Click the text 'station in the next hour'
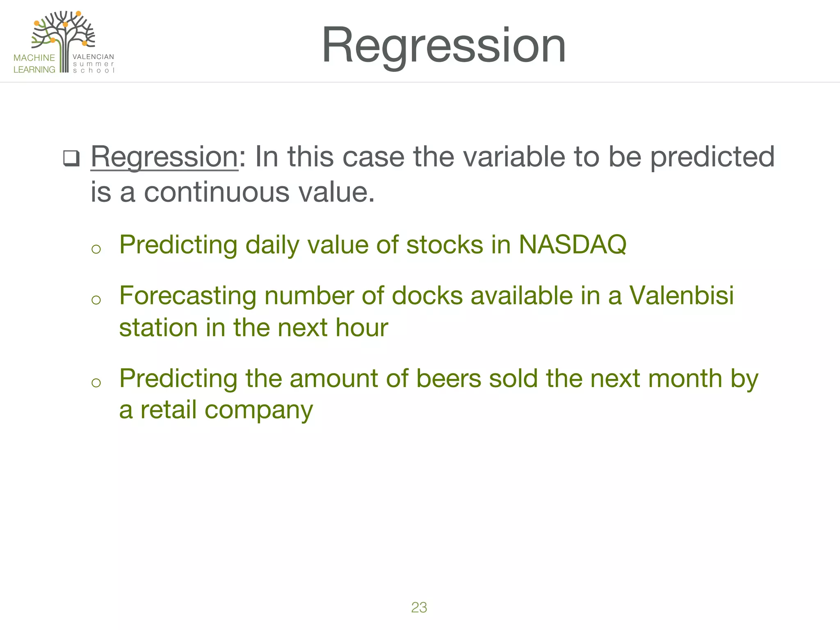 253,328
